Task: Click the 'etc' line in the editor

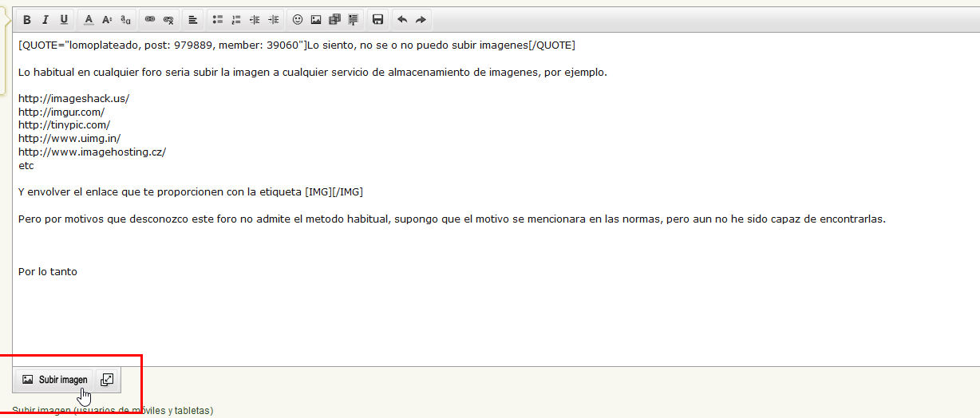Action: (x=26, y=165)
